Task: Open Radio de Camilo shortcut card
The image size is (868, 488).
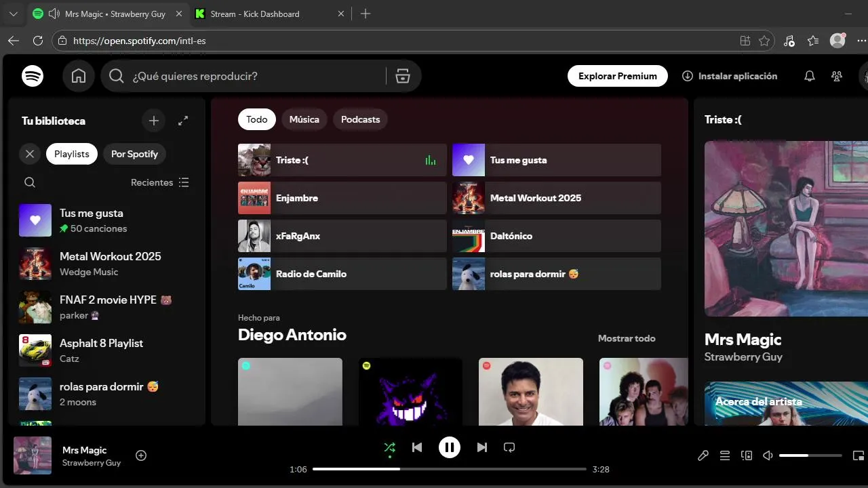Action: pyautogui.click(x=342, y=274)
